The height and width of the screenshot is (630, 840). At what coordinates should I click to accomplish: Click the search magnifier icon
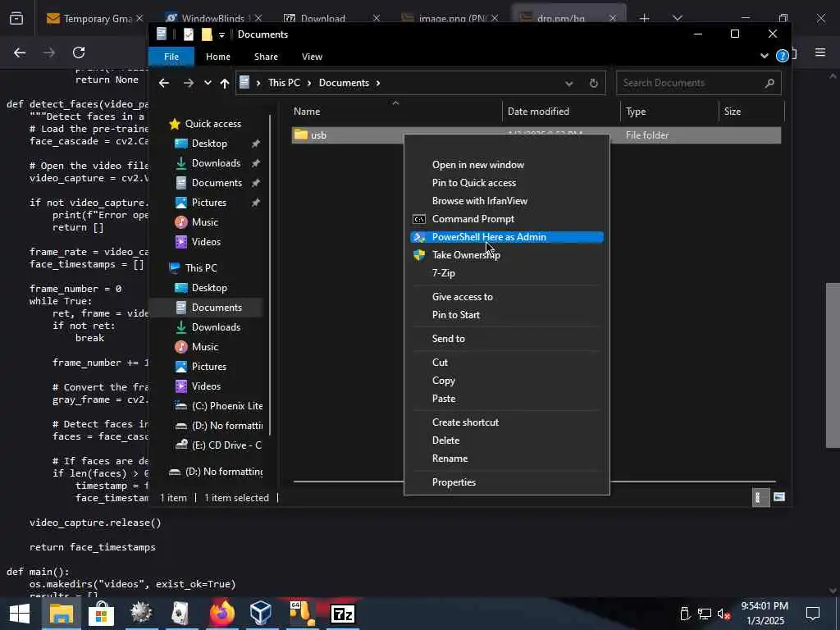click(769, 83)
